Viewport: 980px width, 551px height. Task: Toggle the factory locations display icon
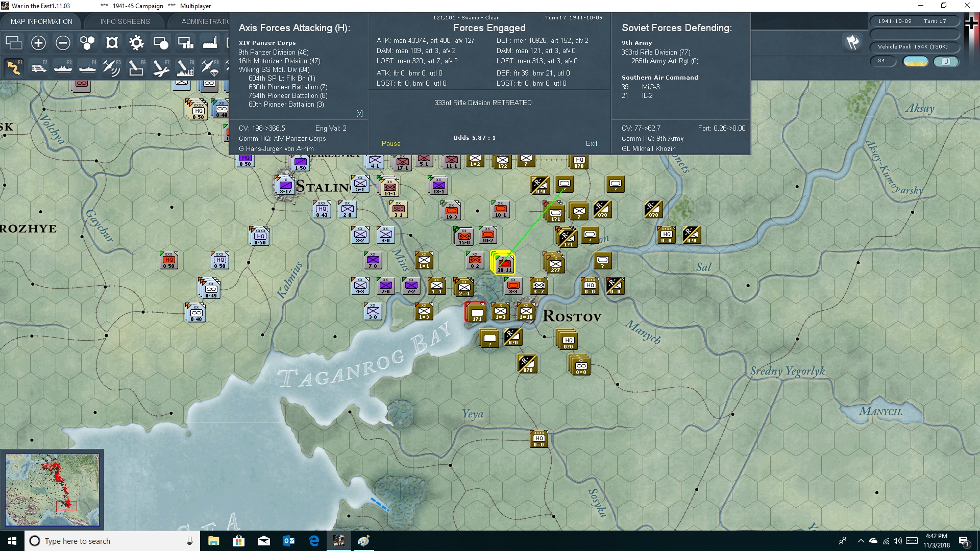(x=210, y=43)
